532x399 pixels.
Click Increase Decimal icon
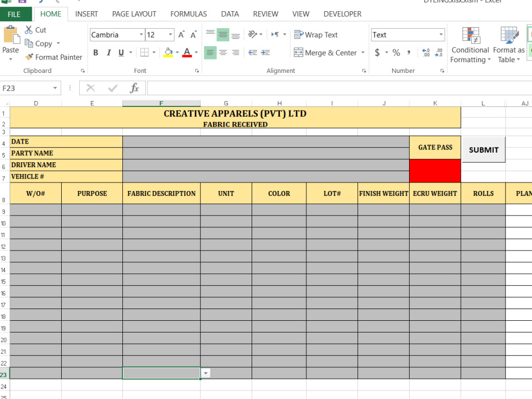[x=426, y=53]
